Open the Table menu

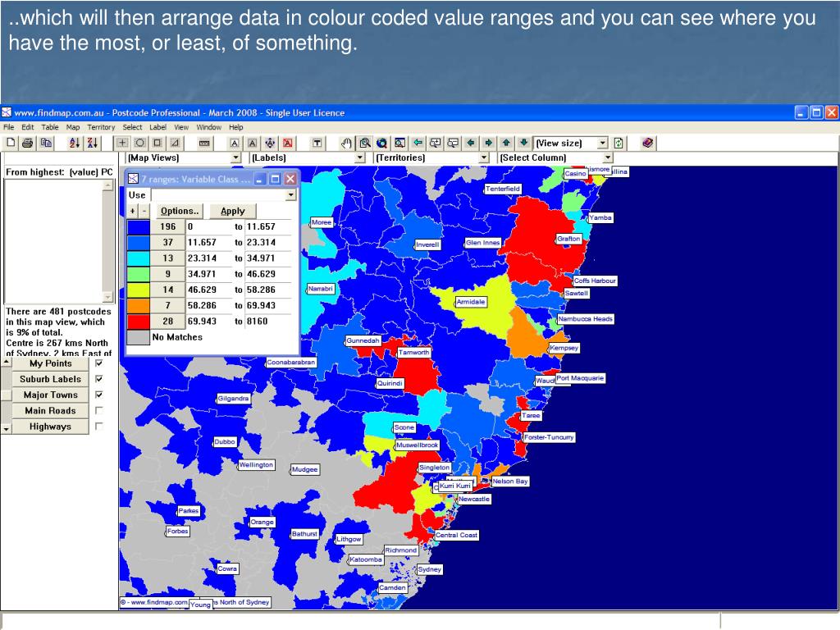click(50, 127)
